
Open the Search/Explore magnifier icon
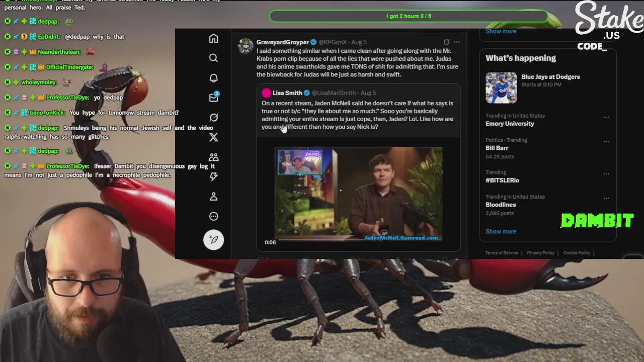(x=214, y=58)
